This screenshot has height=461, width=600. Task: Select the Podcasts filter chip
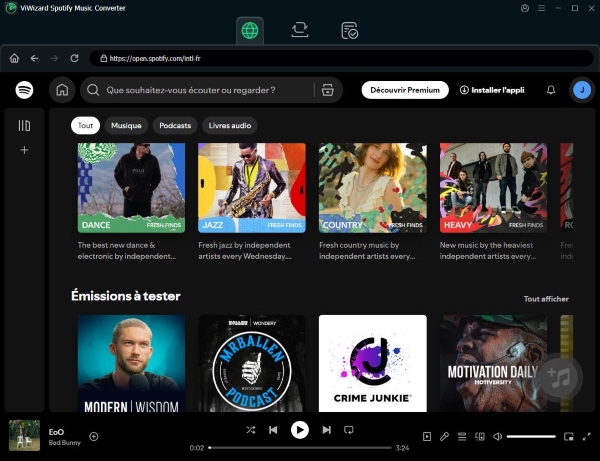[175, 125]
